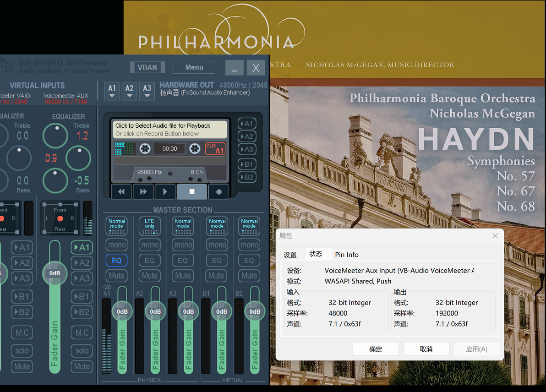Switch to the Pin Info tab
The image size is (546, 392).
click(346, 255)
